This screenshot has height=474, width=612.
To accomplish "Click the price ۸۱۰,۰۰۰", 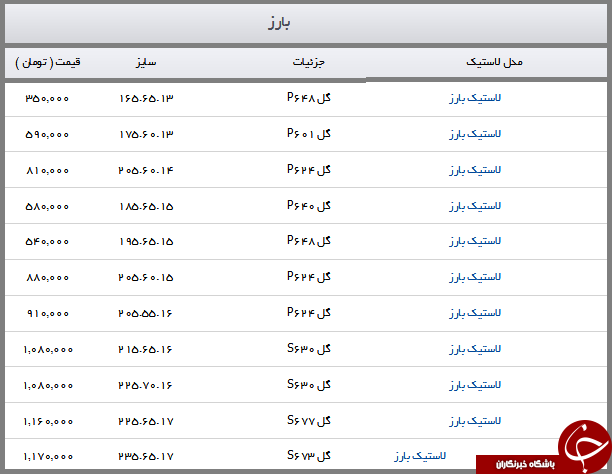I will tap(47, 170).
